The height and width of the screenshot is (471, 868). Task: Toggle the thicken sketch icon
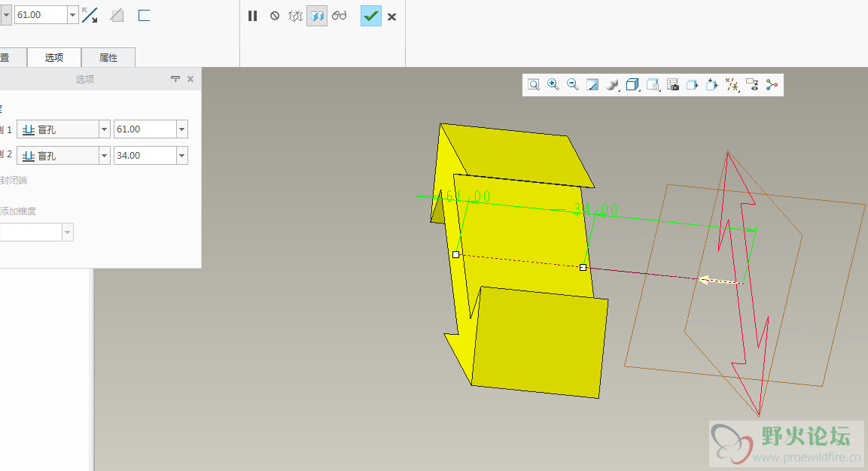[144, 15]
